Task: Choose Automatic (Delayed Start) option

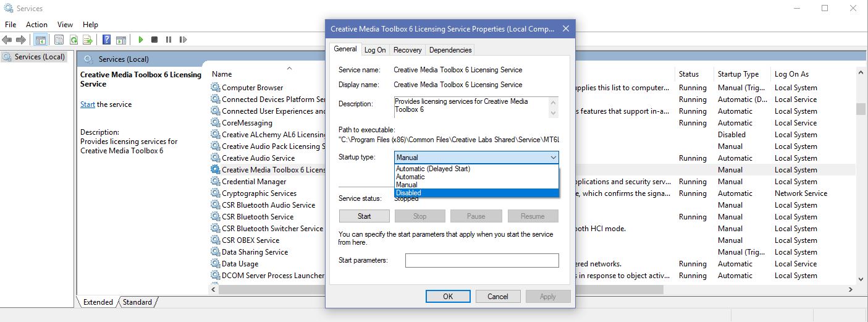Action: 476,169
